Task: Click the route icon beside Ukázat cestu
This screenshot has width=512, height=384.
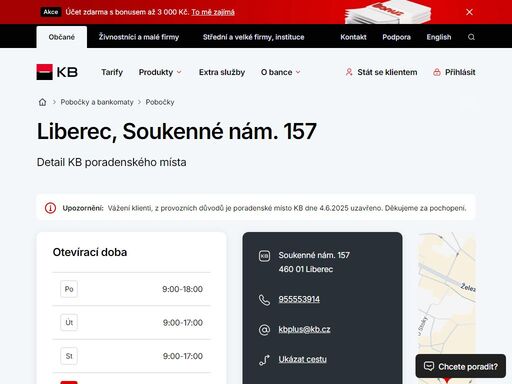Action: point(264,360)
